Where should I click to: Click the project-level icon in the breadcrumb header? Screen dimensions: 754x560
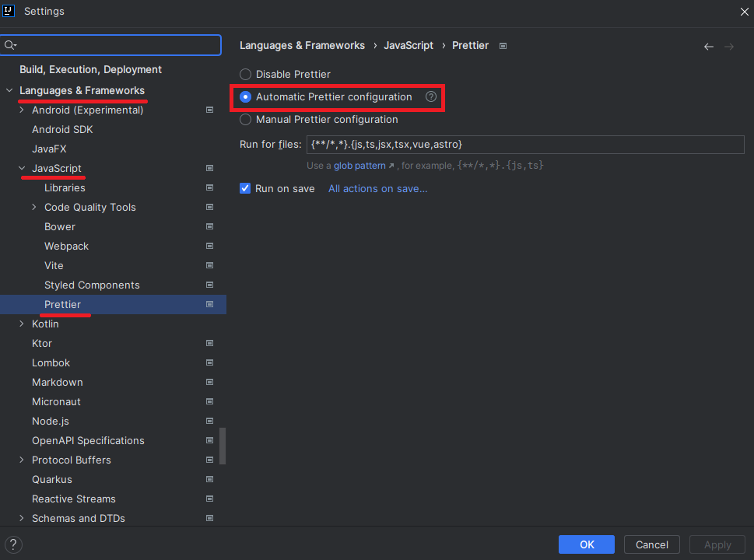tap(503, 46)
